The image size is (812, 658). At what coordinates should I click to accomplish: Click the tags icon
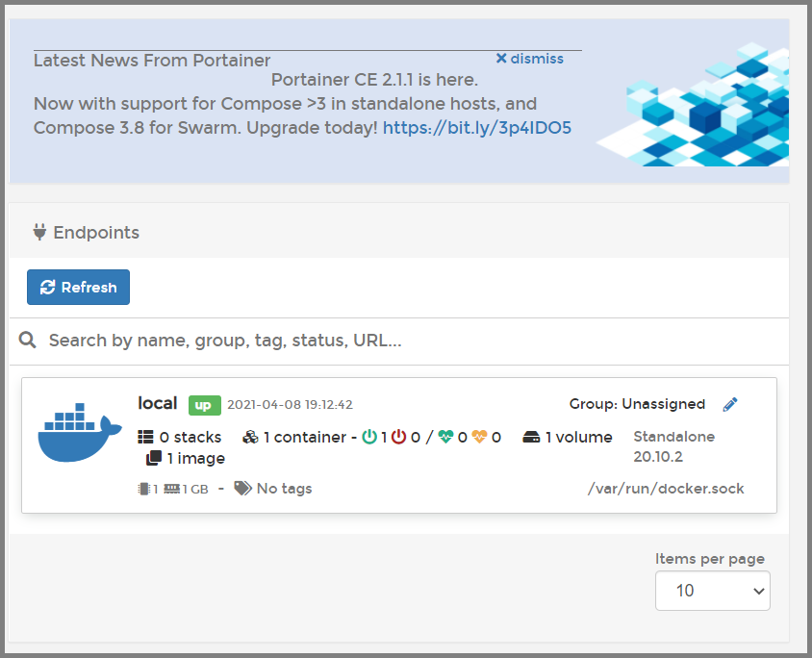pyautogui.click(x=242, y=488)
